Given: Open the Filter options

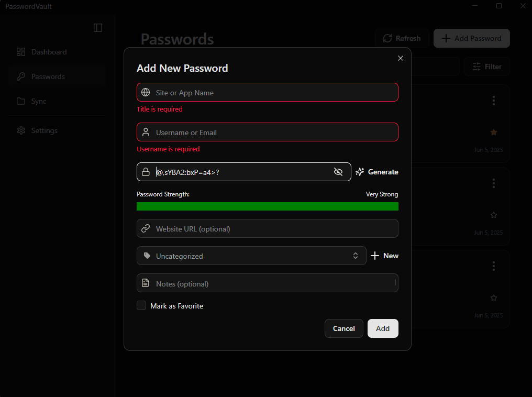Looking at the screenshot, I should coord(486,67).
